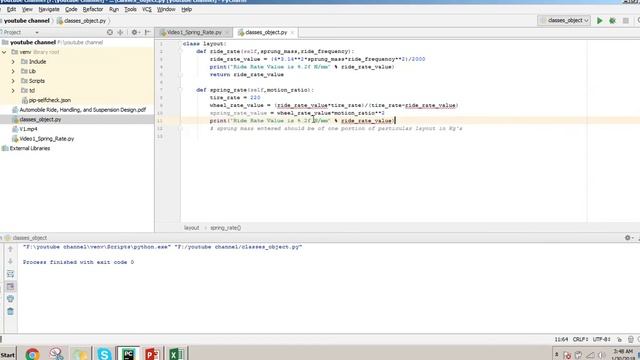Open the Snipping Tool from the taskbar
640x360 pixels.
[x=56, y=354]
